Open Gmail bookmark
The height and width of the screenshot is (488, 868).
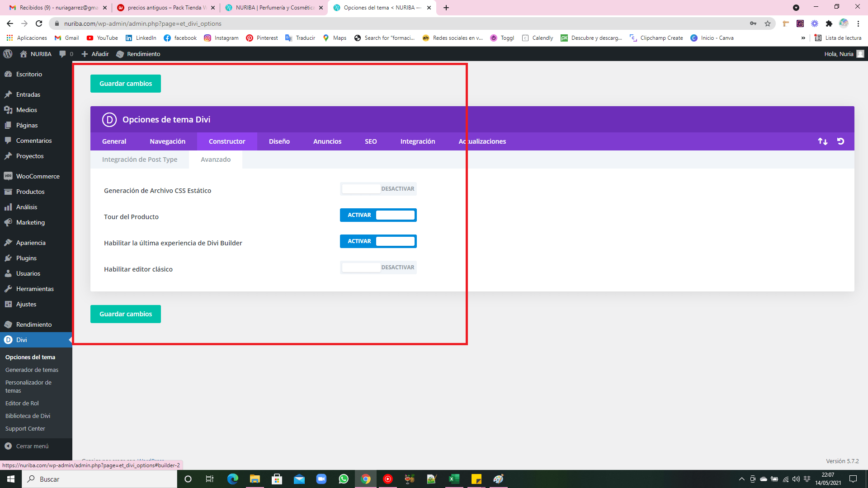coord(66,38)
